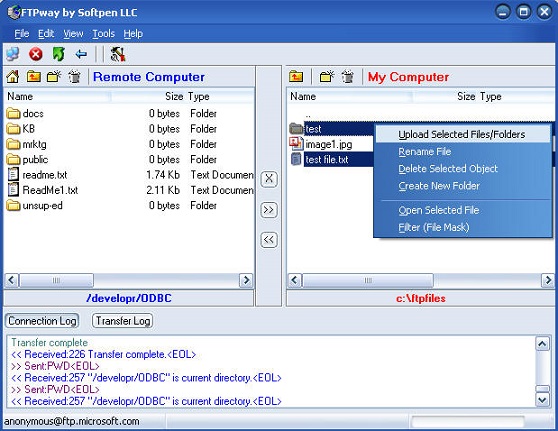Click My Computer Delete (trash) icon
Image resolution: width=558 pixels, height=431 pixels.
[x=348, y=77]
